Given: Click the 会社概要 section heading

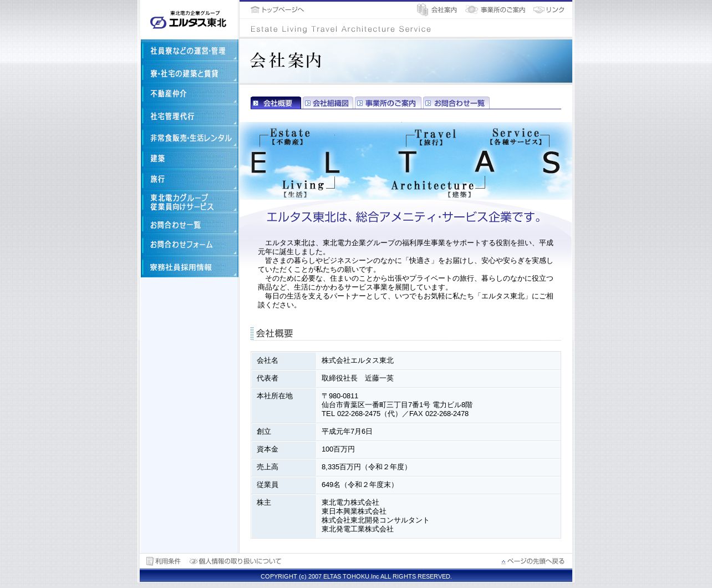Looking at the screenshot, I should (274, 333).
